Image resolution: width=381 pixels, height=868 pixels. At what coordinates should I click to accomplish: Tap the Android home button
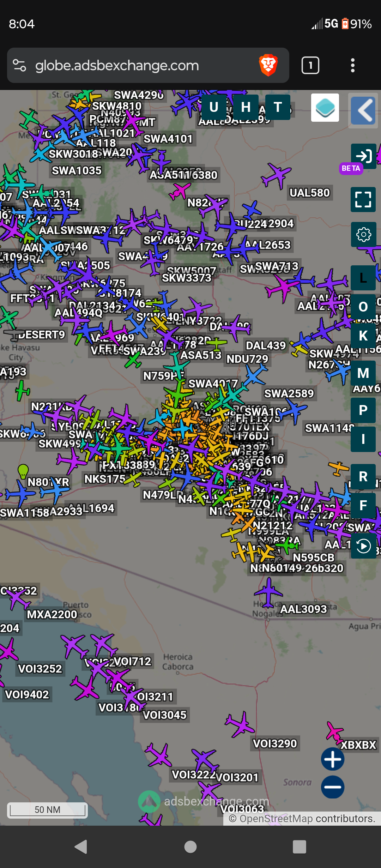tap(190, 846)
